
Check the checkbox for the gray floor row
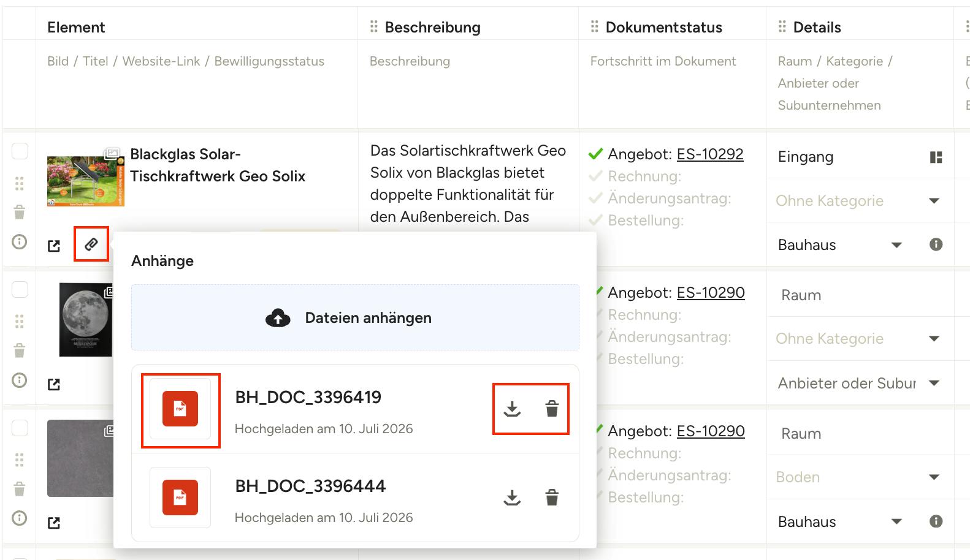coord(20,428)
